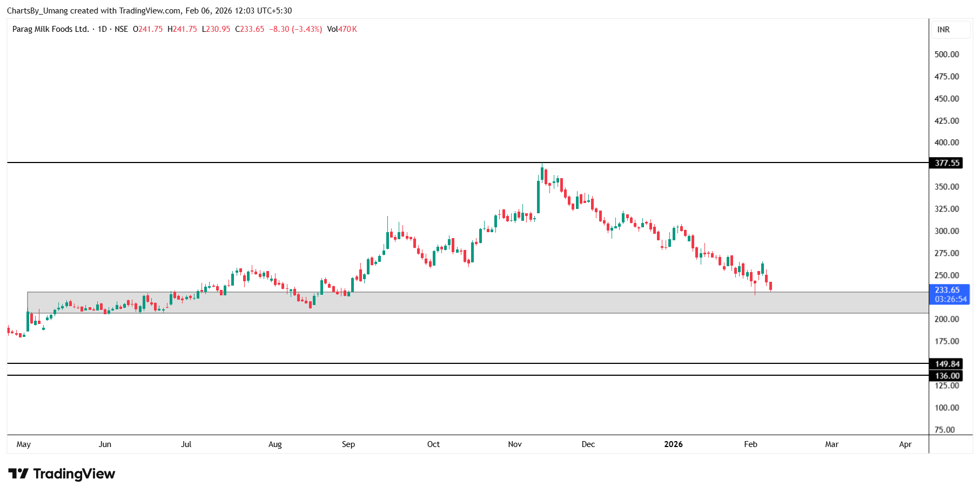This screenshot has height=494, width=980.
Task: Click the 275.00 price axis label
Action: (947, 253)
